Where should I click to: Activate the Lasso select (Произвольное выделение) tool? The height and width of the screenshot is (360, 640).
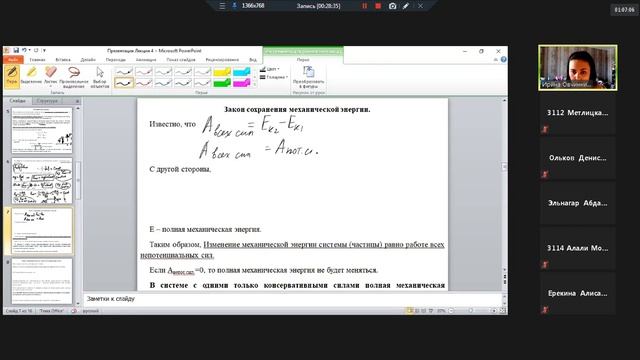pyautogui.click(x=74, y=77)
